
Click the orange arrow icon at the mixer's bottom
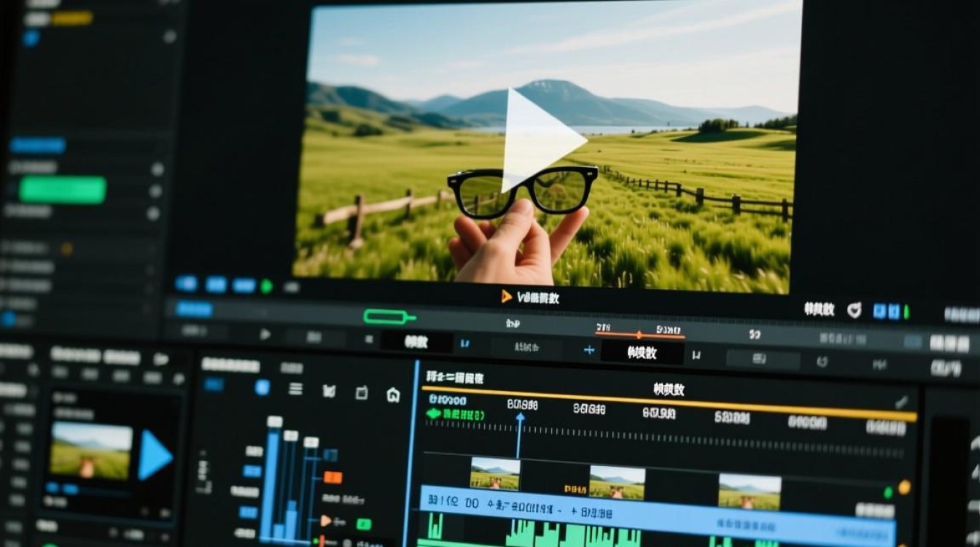pyautogui.click(x=326, y=521)
